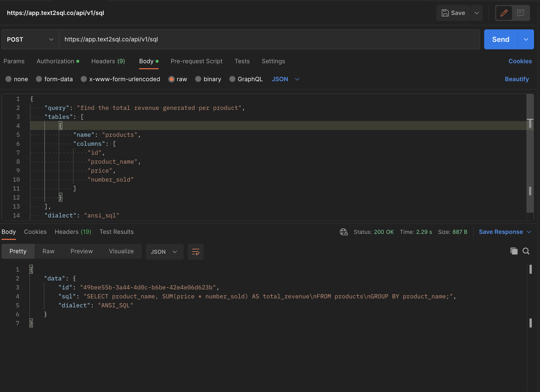Click the request URL input field
Image resolution: width=540 pixels, height=392 pixels.
click(x=269, y=39)
